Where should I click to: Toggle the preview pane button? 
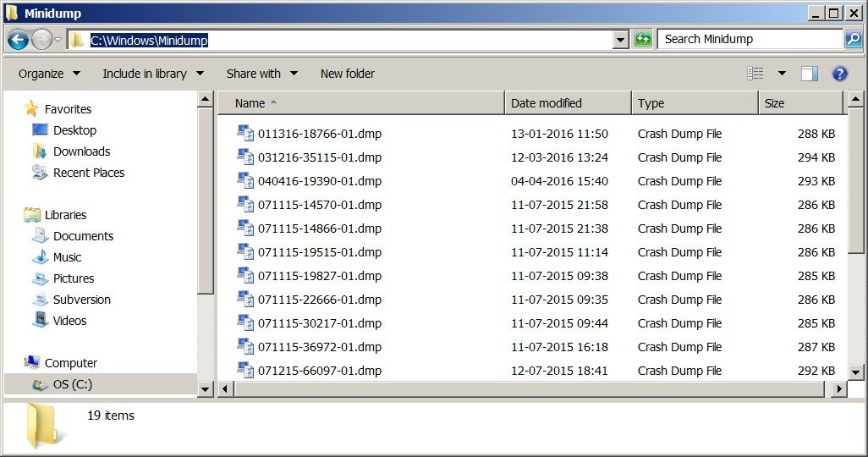point(810,74)
